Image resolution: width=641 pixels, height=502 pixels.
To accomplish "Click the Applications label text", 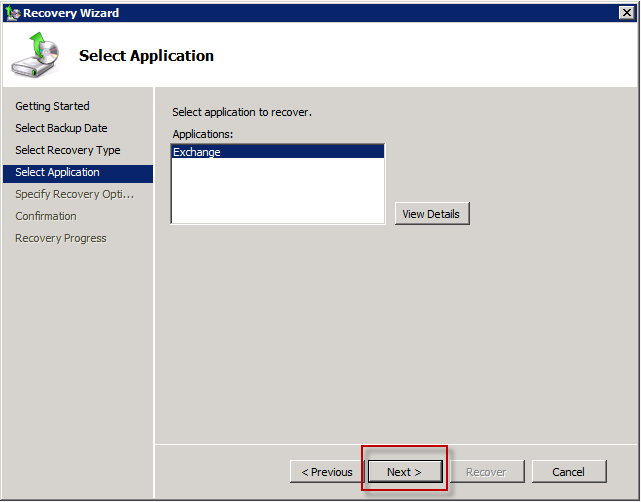I will (x=202, y=134).
